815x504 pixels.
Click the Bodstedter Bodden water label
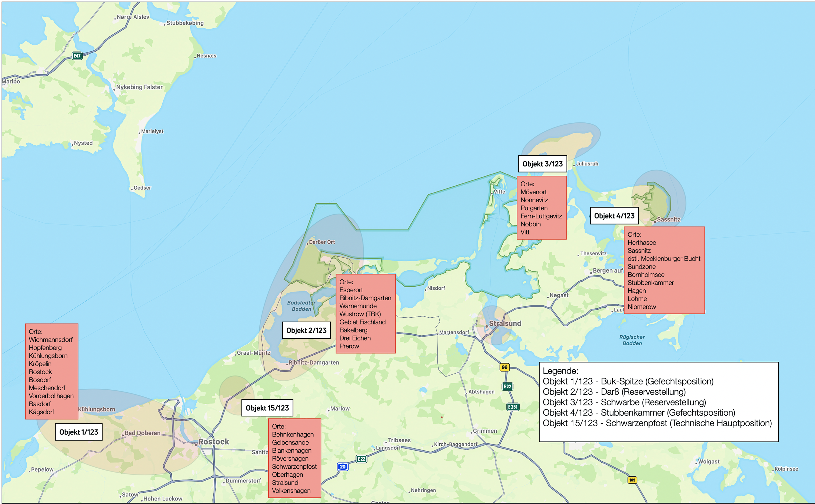[301, 306]
